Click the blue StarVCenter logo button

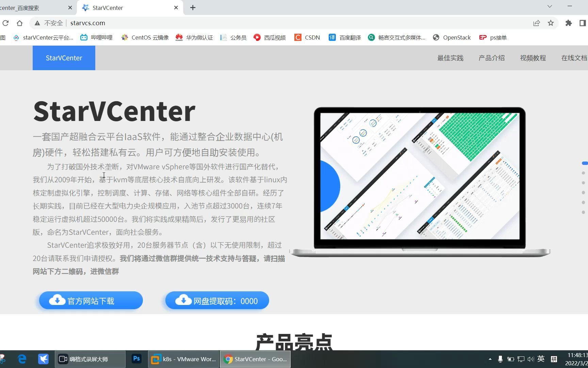[x=64, y=58]
